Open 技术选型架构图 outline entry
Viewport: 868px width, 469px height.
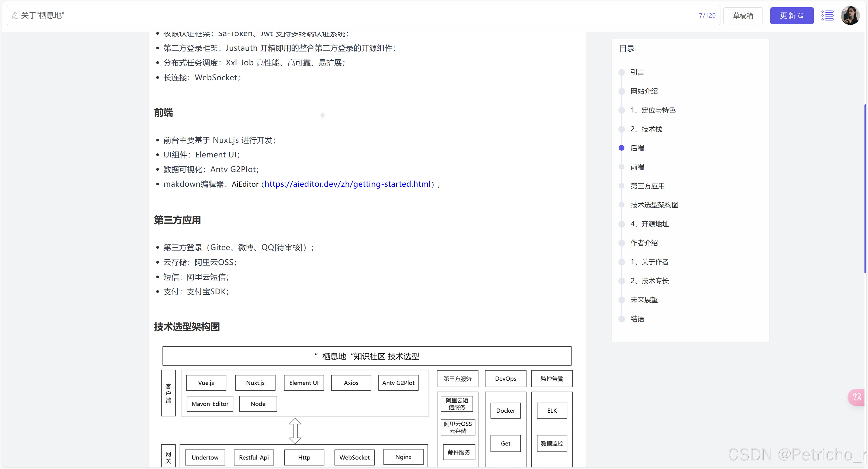tap(654, 205)
